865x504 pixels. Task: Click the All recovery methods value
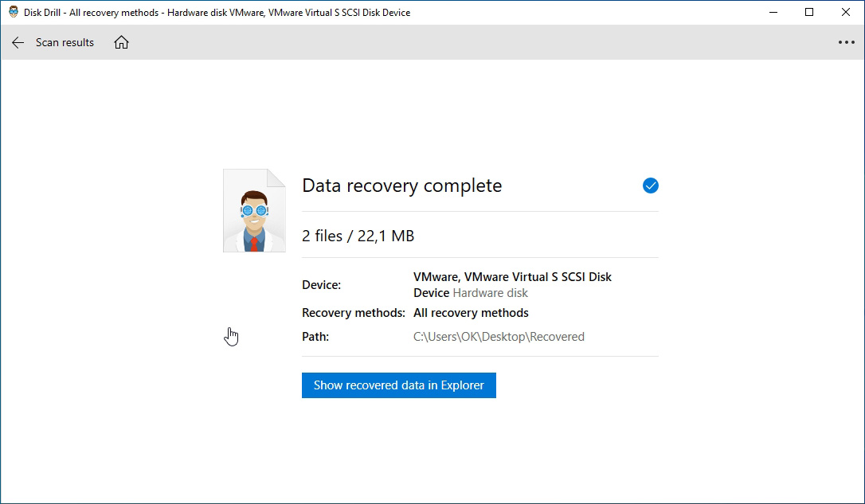471,313
